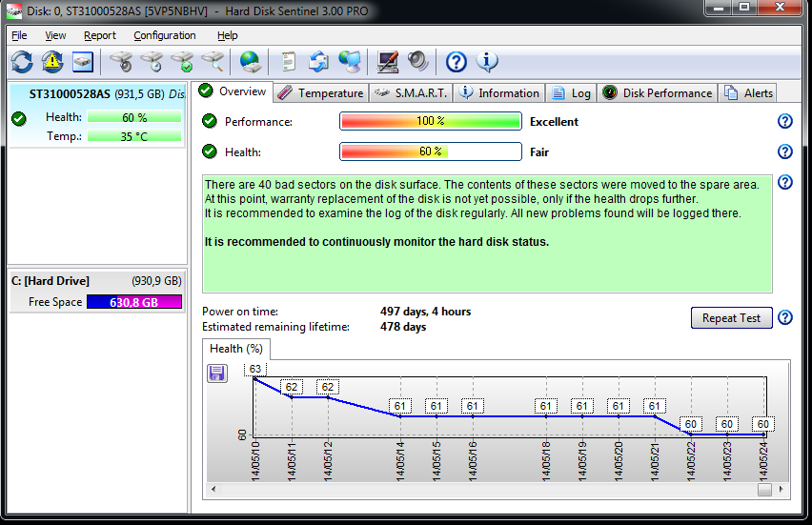Viewport: 812px width, 525px height.
Task: Open the monitor with screwdriver configuration icon
Action: click(388, 62)
